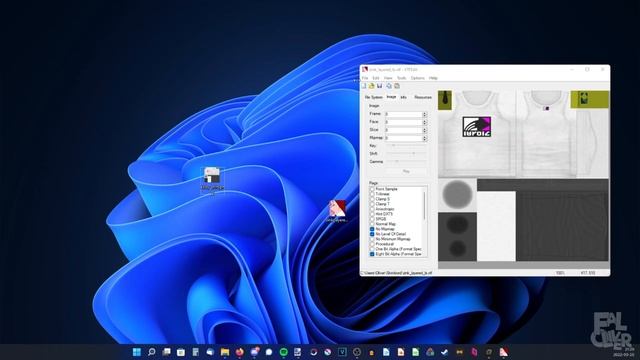
Task: Open the Options menu in VTFEdit
Action: [x=418, y=78]
